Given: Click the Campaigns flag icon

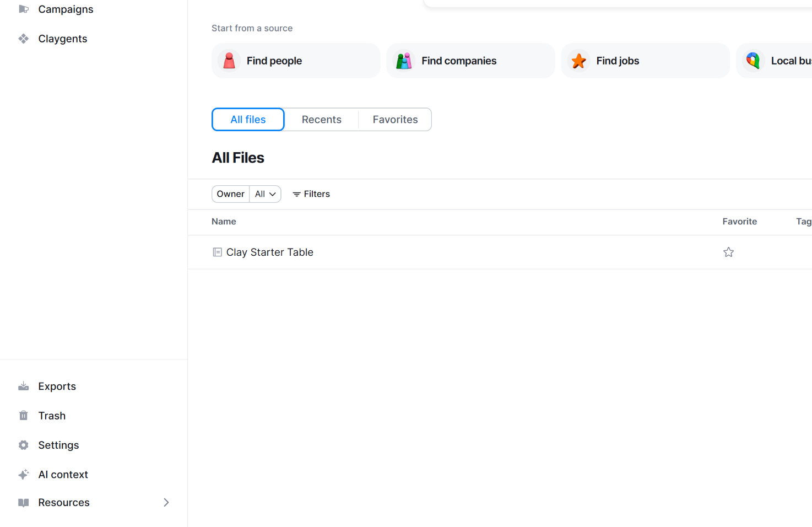Looking at the screenshot, I should click(23, 9).
